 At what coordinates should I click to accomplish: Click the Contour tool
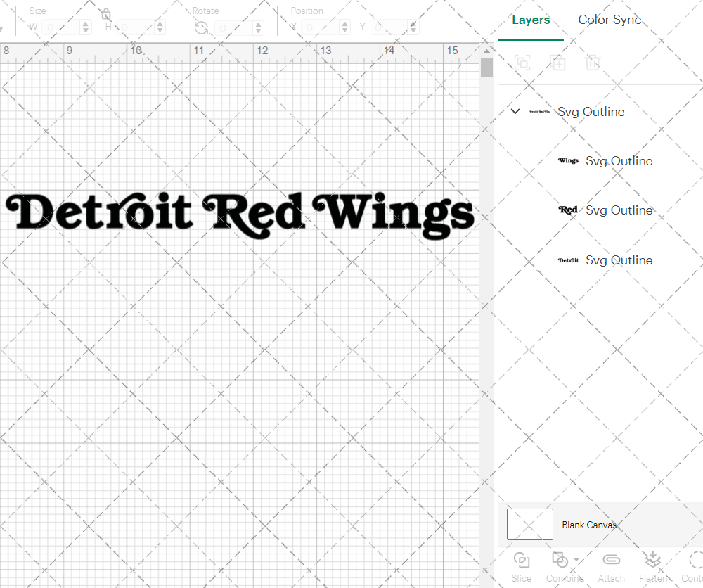(x=693, y=568)
